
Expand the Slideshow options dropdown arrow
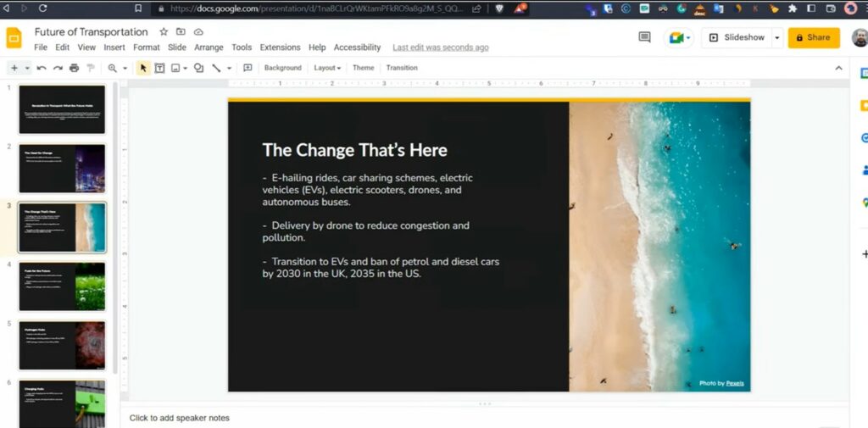coord(776,37)
